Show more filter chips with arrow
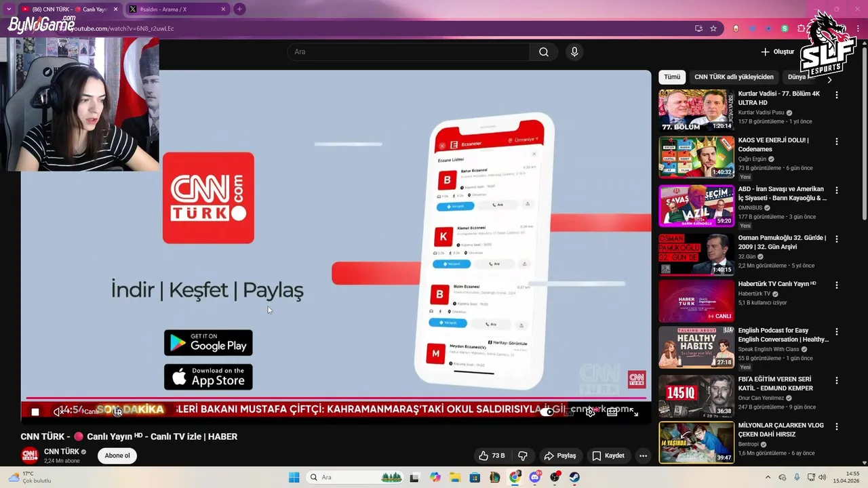The width and height of the screenshot is (868, 488). (829, 79)
